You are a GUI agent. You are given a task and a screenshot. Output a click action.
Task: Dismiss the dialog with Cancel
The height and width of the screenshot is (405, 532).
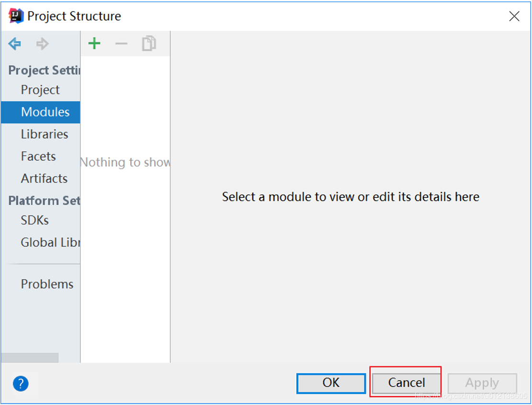tap(406, 383)
